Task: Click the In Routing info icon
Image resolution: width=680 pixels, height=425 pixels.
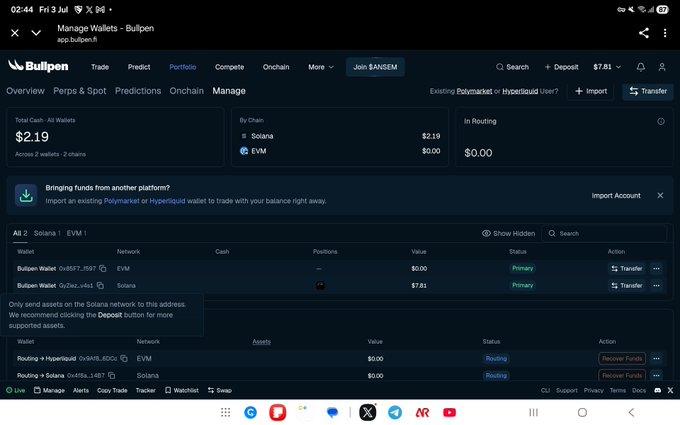Action: pyautogui.click(x=661, y=121)
